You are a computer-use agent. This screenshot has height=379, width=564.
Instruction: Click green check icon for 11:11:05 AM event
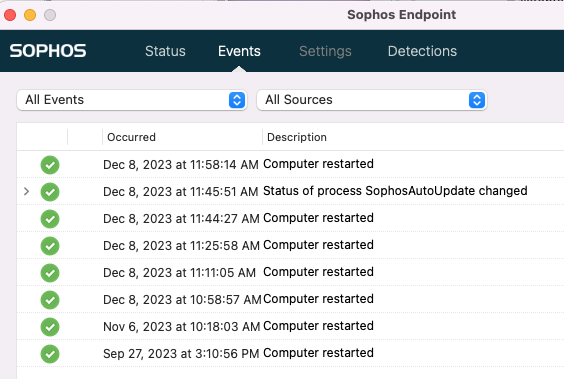pyautogui.click(x=50, y=273)
